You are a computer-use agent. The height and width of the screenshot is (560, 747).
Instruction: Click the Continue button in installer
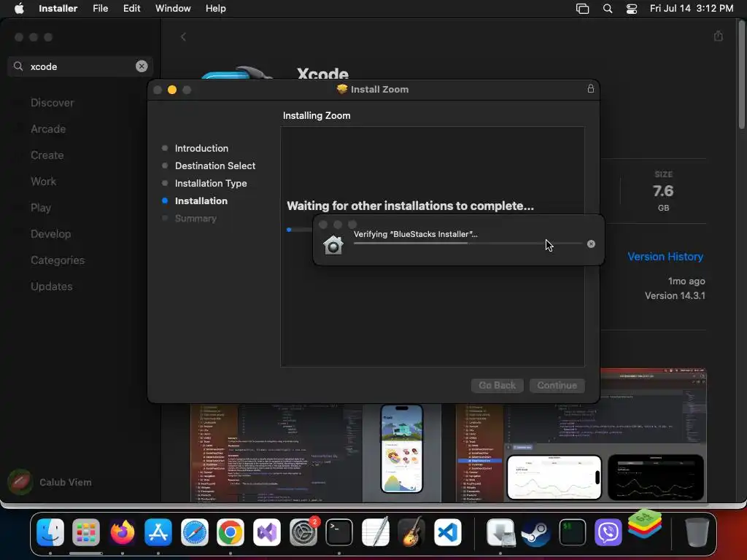(x=557, y=385)
